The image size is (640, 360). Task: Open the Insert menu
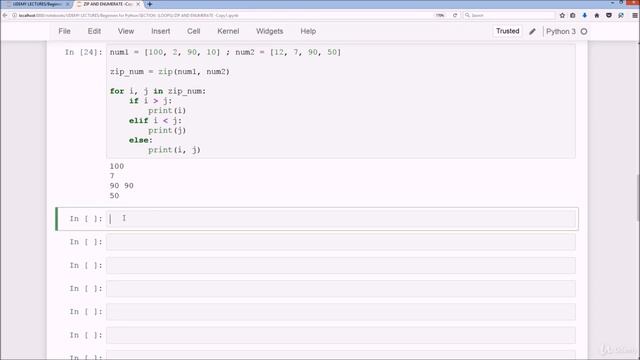click(x=161, y=31)
